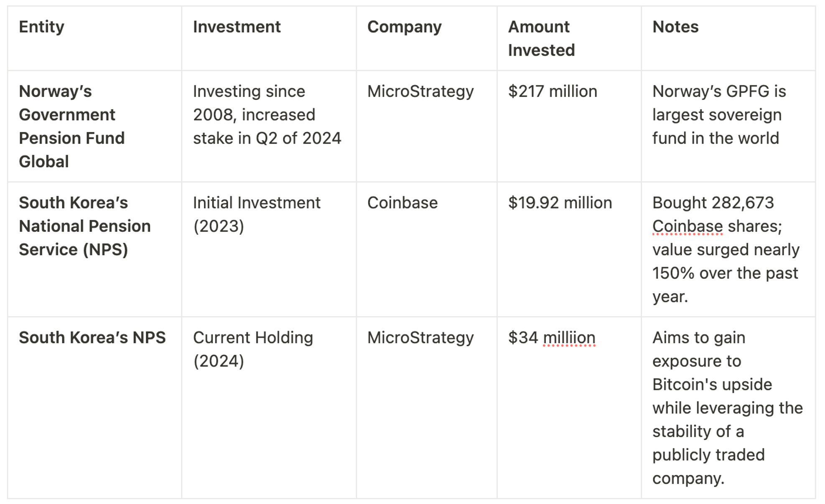Screen dimensions: 825x504
Task: Select the Current Holding (2024) cell
Action: (269, 407)
